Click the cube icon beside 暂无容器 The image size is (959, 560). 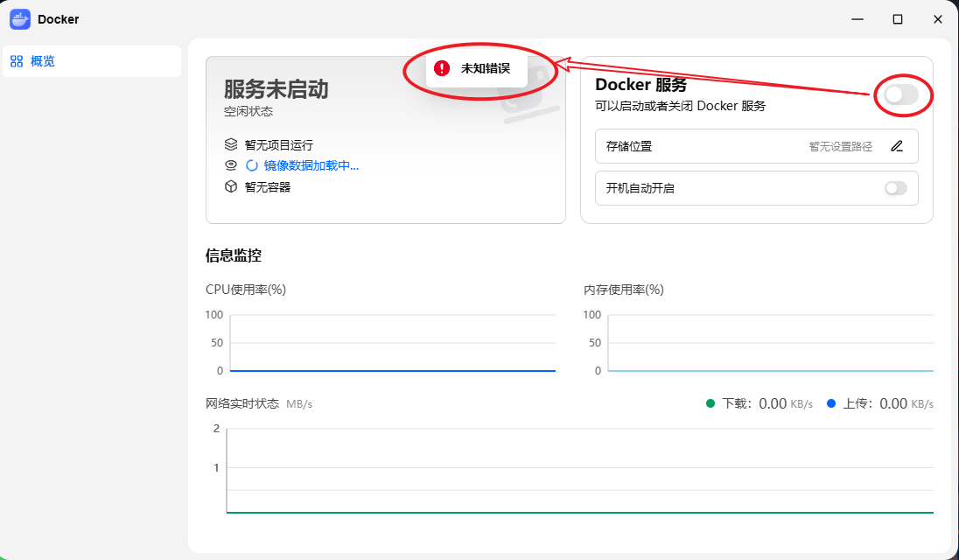(x=231, y=186)
